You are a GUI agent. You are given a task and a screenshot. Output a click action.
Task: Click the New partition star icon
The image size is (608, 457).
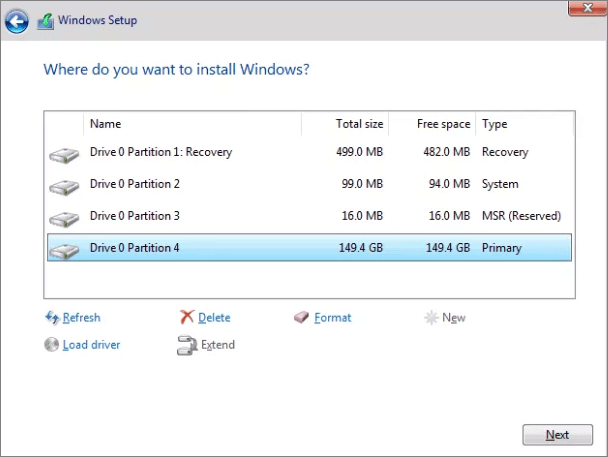click(431, 318)
